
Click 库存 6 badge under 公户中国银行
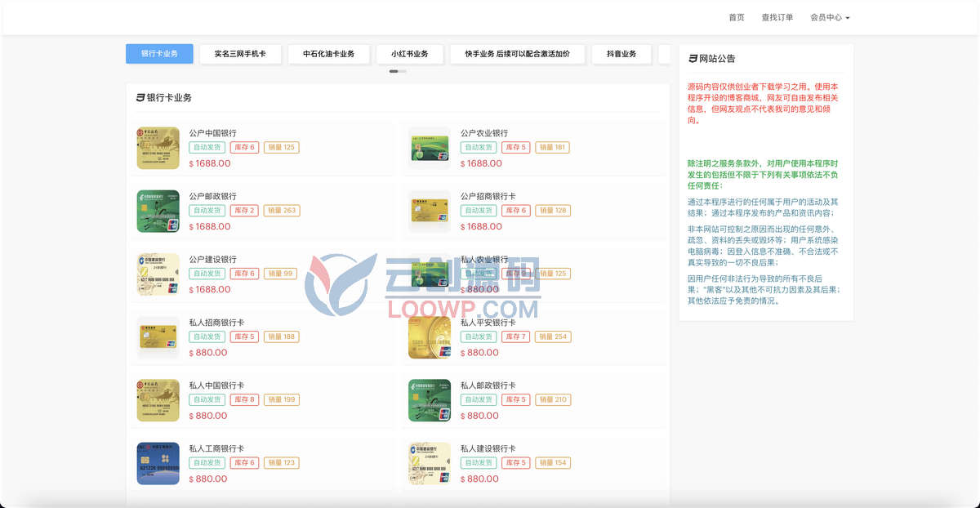point(244,148)
